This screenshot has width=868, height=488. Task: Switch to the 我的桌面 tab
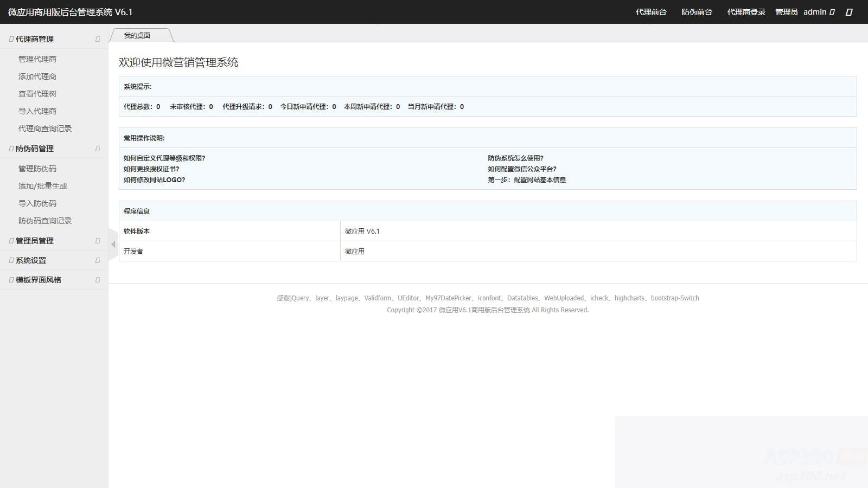click(137, 35)
